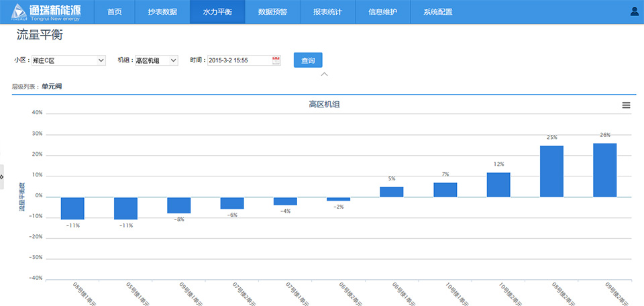Switch to the 数据预警 tab

[x=272, y=12]
